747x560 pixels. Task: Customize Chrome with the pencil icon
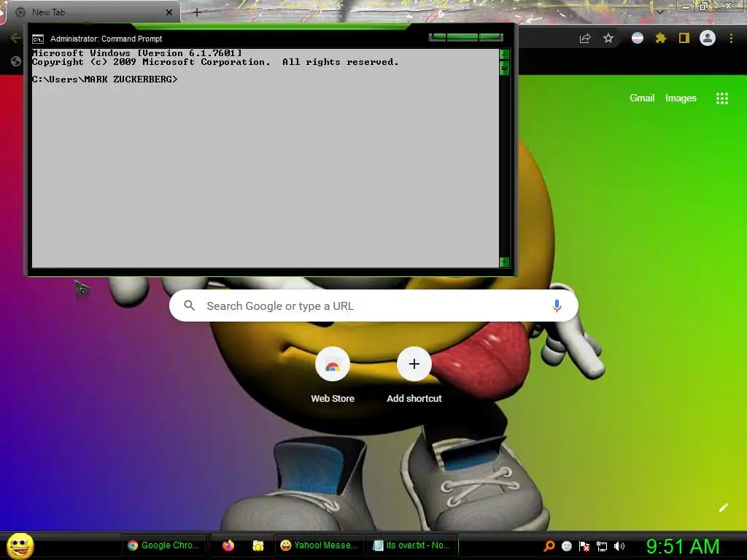pos(723,507)
